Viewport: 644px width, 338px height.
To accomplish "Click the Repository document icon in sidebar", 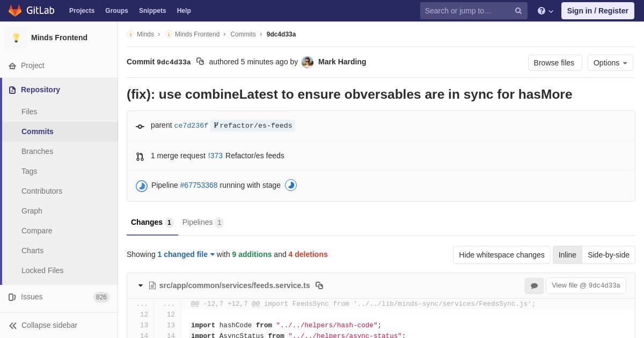I will click(12, 90).
